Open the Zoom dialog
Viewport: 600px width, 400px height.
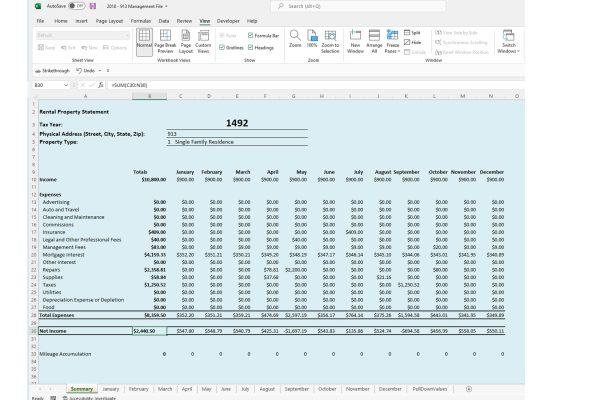tap(295, 39)
